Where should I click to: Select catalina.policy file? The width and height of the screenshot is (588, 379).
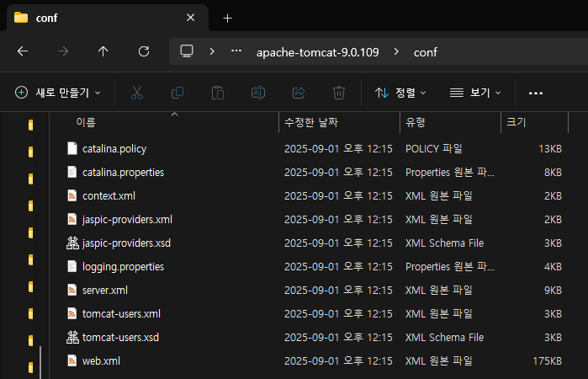114,149
